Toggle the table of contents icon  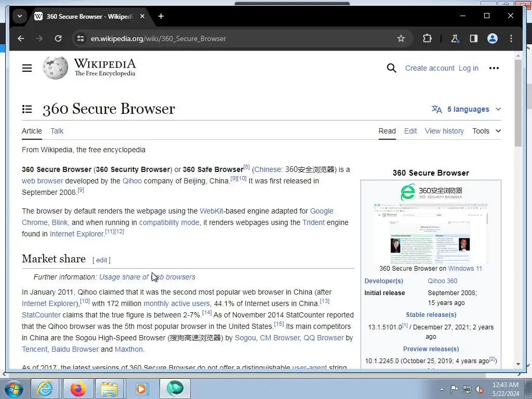pyautogui.click(x=27, y=109)
